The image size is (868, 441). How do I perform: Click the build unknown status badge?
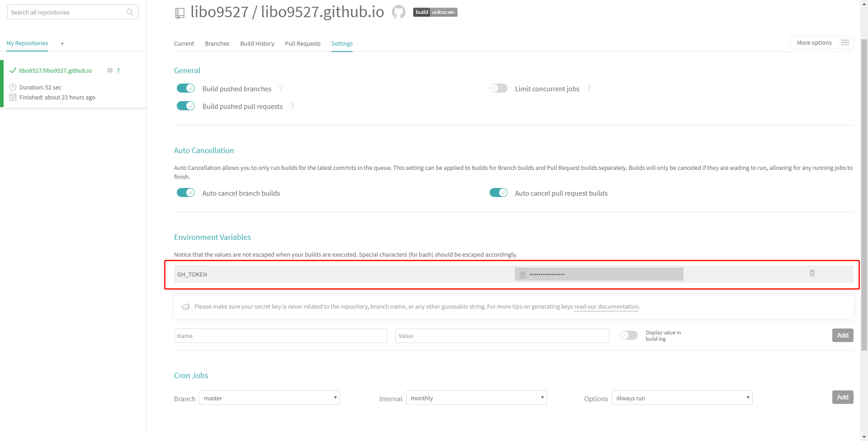pos(435,12)
